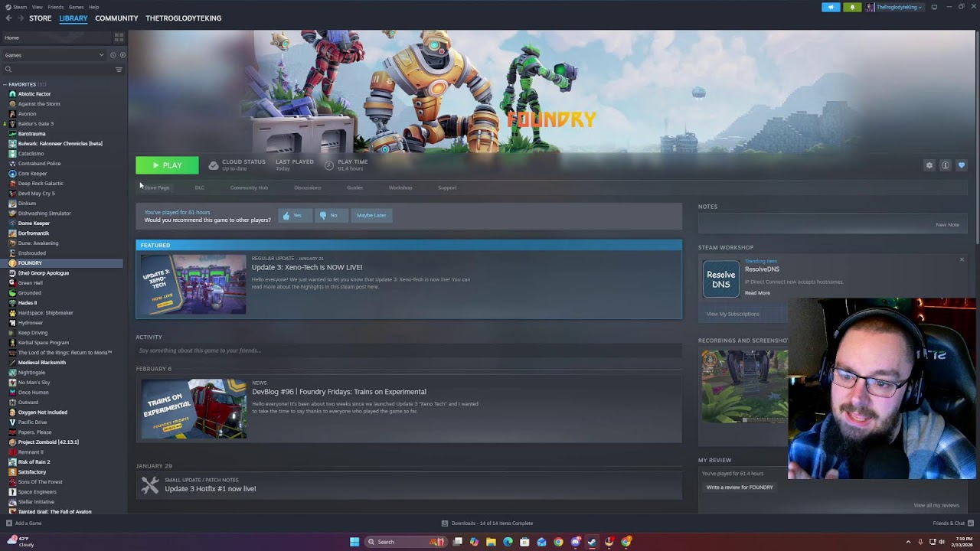Collapse the Favorites section

(5, 84)
